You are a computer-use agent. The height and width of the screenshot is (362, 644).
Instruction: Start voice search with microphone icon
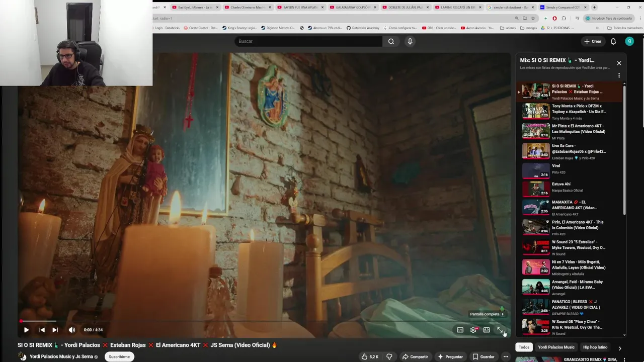click(x=410, y=41)
